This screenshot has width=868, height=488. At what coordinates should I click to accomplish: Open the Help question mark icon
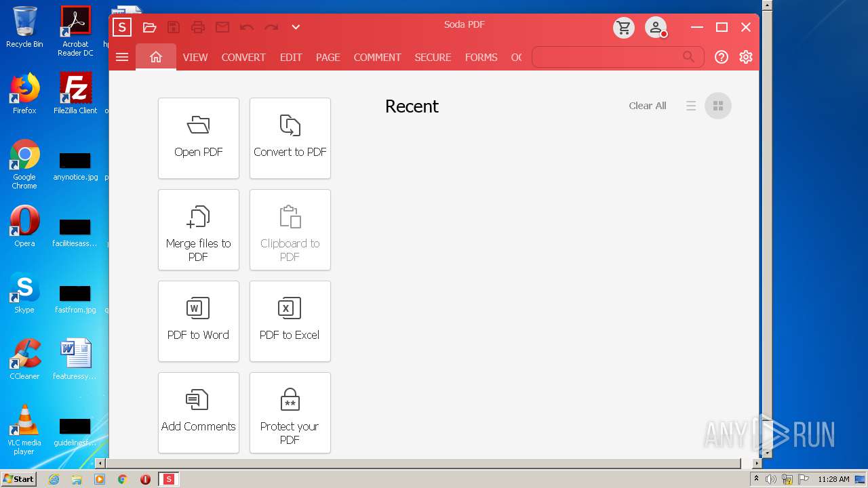[722, 57]
